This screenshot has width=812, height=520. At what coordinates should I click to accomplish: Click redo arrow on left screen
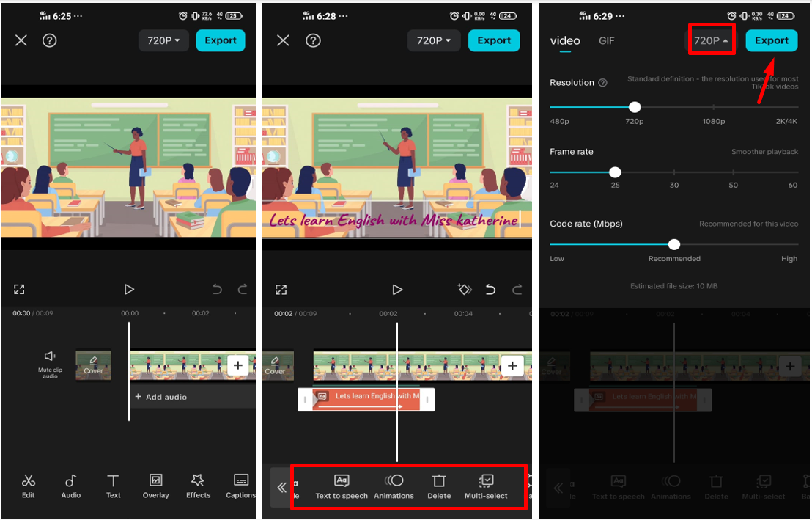click(x=243, y=289)
